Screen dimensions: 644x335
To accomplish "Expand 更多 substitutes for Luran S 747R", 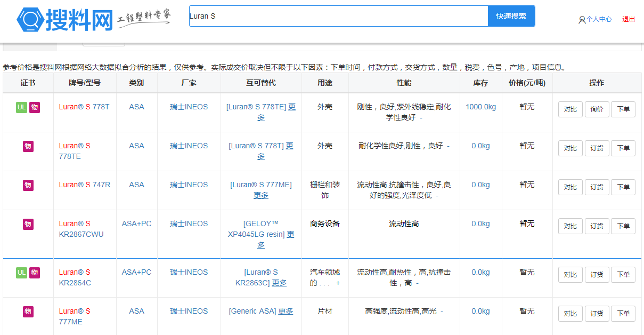I will [261, 195].
